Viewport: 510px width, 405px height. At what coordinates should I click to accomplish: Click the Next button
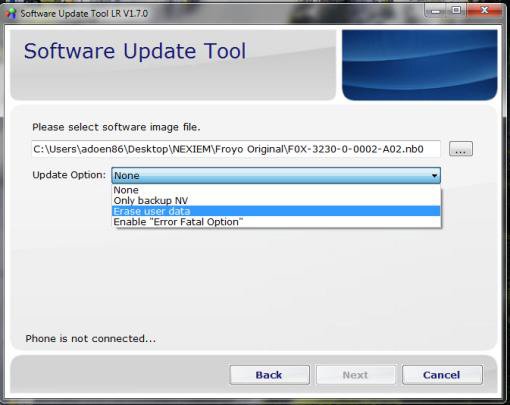356,375
